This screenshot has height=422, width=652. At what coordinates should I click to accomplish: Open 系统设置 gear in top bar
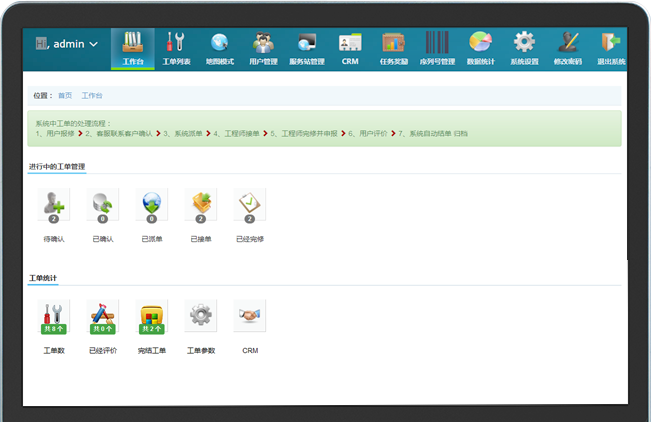click(524, 48)
